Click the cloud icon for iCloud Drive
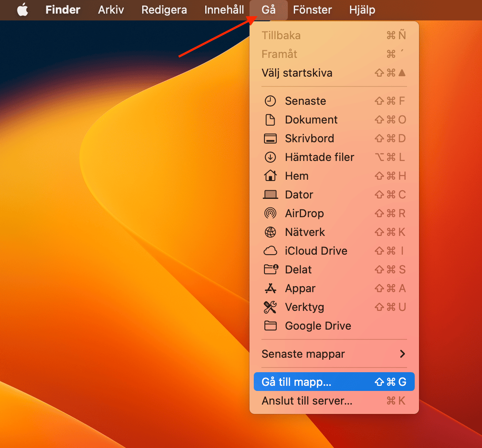 [x=270, y=251]
